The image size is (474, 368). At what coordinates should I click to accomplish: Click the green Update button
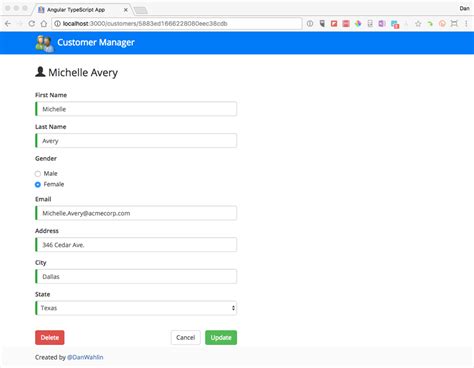[x=221, y=337]
